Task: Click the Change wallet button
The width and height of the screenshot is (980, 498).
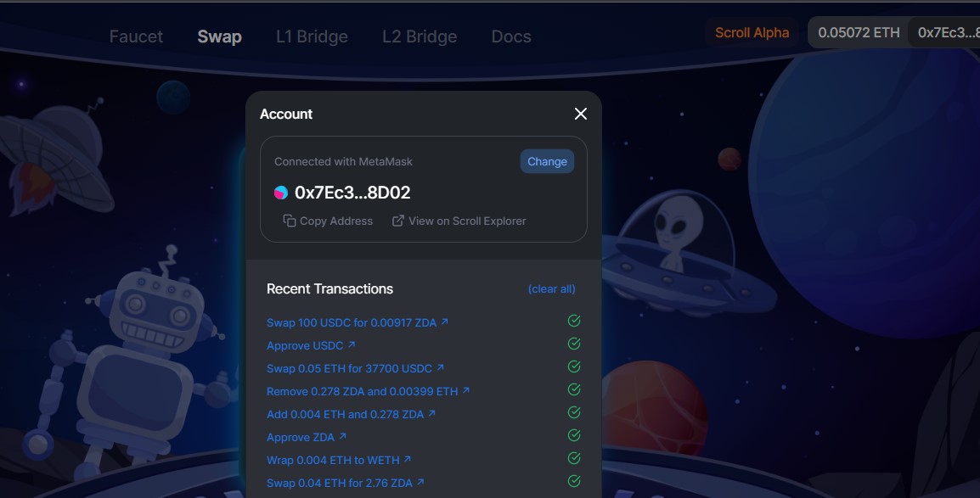Action: (x=547, y=162)
